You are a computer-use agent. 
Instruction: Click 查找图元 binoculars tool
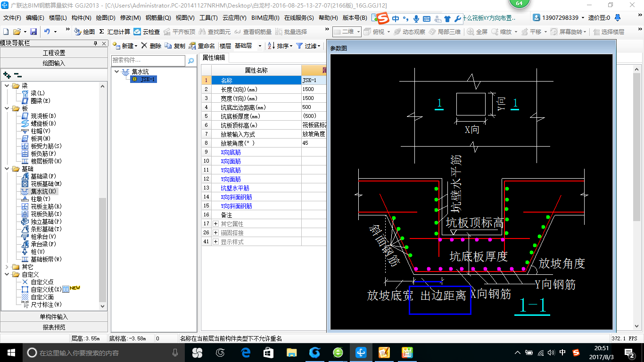[x=215, y=32]
